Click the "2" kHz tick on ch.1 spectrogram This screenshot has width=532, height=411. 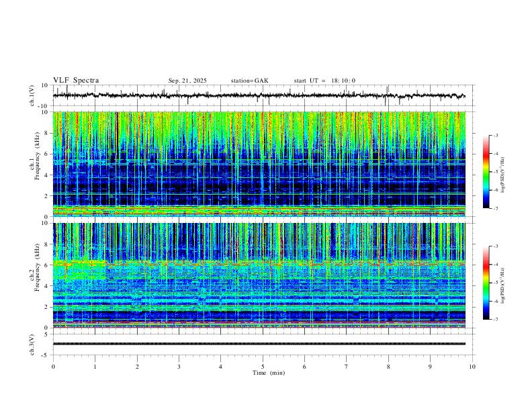46,195
